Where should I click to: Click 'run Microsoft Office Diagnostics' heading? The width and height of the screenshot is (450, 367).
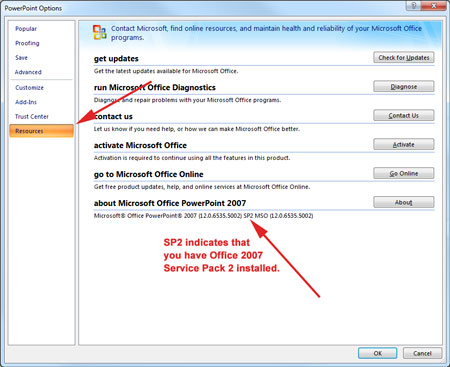[155, 87]
